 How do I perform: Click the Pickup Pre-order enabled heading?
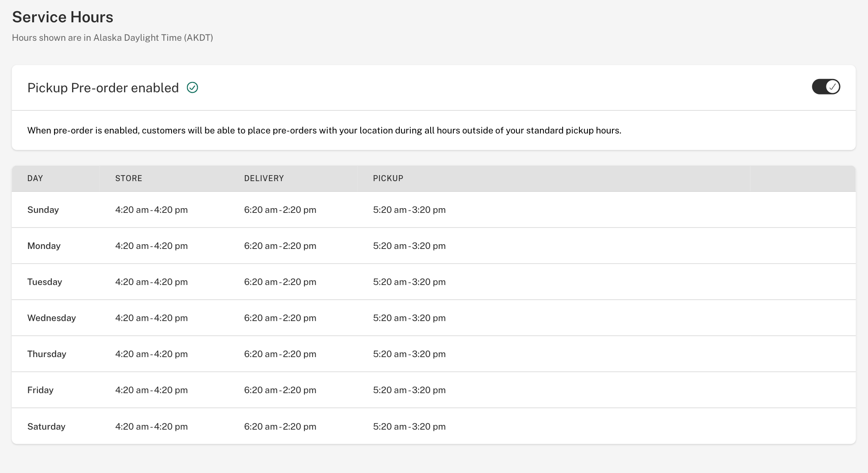(103, 88)
